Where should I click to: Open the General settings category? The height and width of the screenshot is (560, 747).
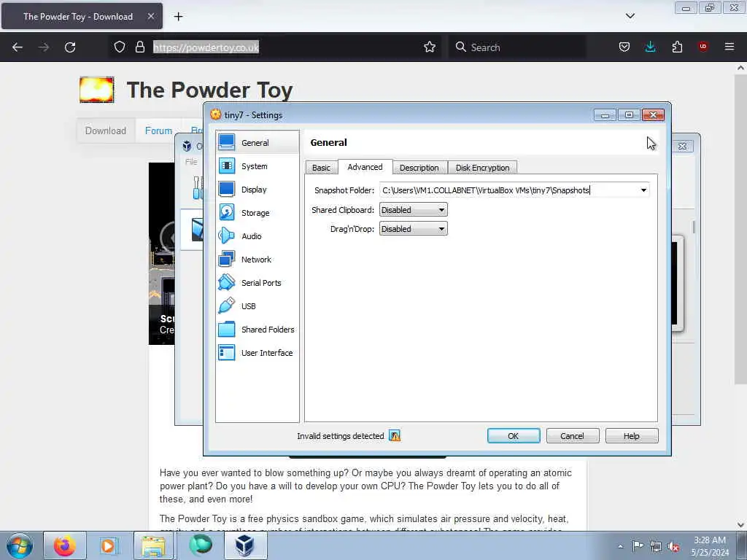258,142
